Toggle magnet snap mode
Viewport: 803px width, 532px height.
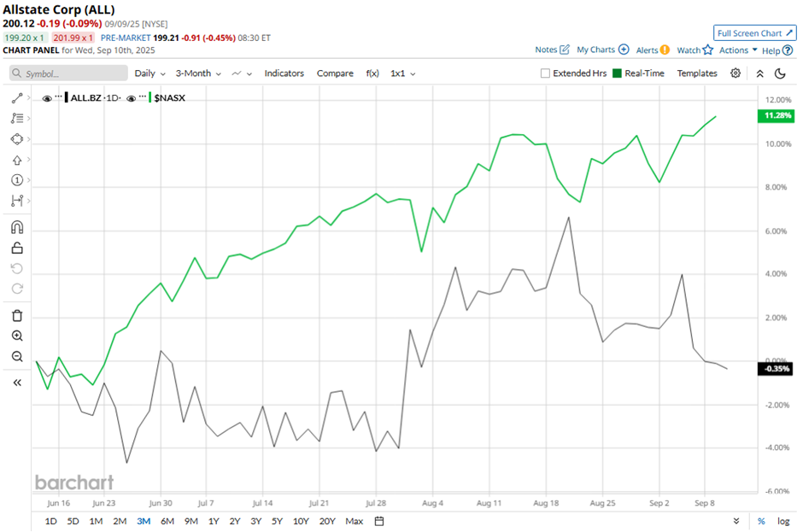tap(17, 227)
